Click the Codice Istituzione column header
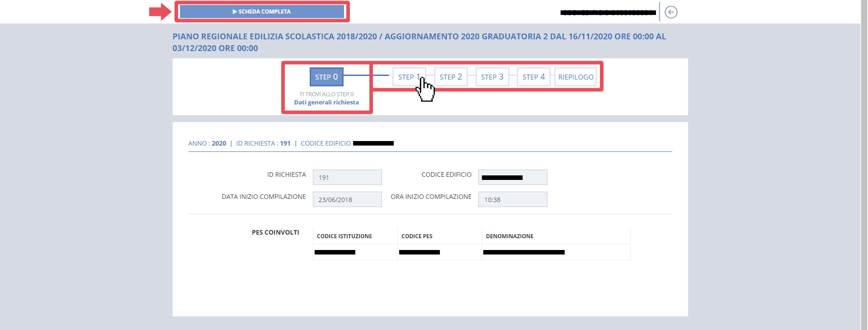 pos(344,236)
